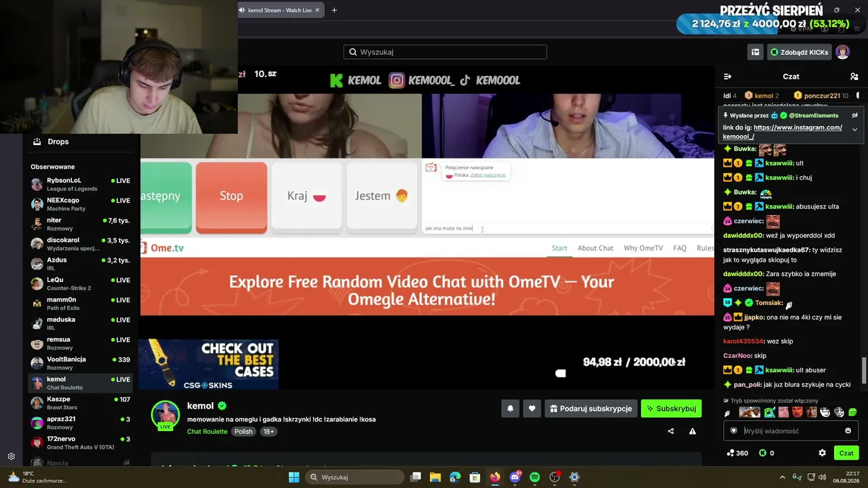Follow the channel with the heart icon
868x488 pixels.
pyautogui.click(x=532, y=409)
